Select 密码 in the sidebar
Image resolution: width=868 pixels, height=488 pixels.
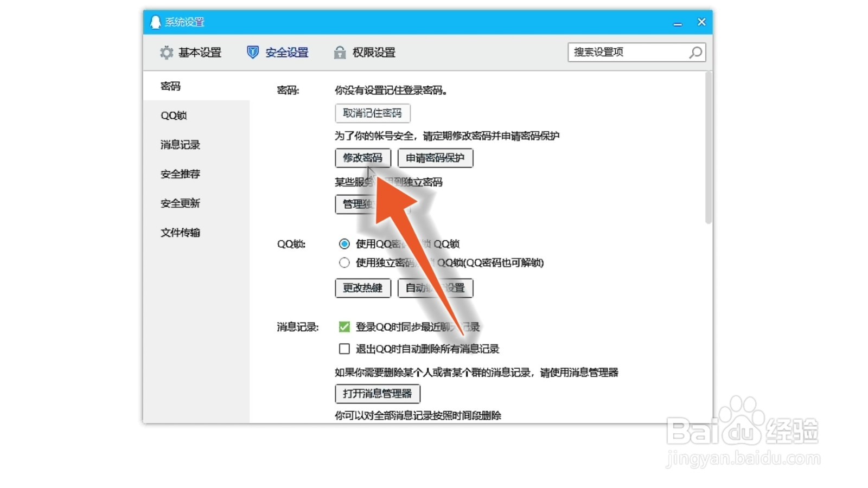pos(196,86)
